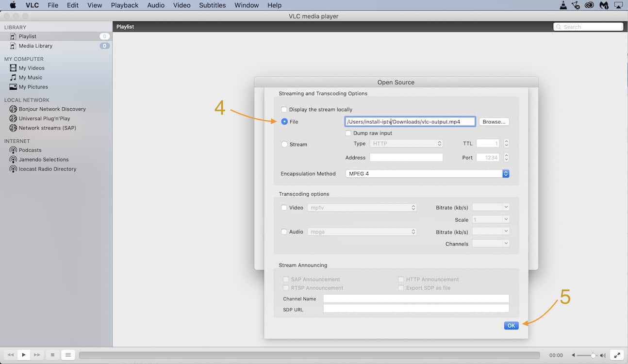Select My Videos in sidebar
The height and width of the screenshot is (364, 628).
pyautogui.click(x=32, y=68)
